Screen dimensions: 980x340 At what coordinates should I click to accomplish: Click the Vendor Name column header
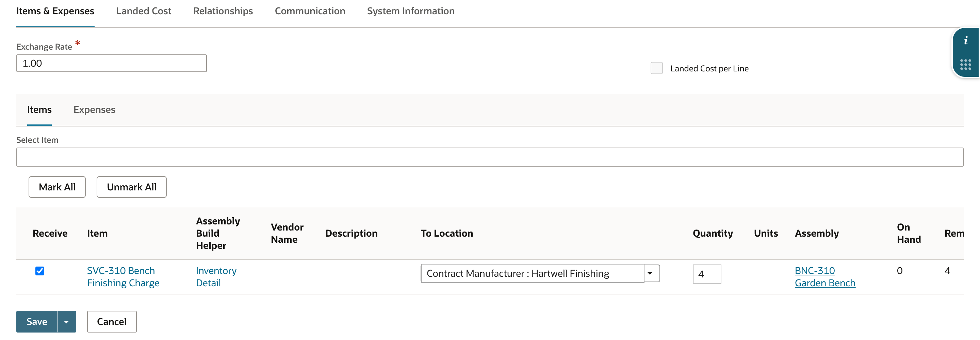point(287,234)
